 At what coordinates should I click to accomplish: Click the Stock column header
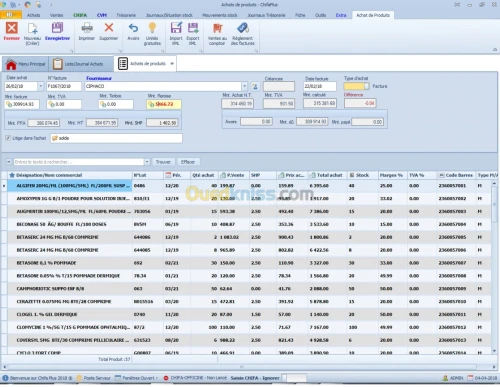click(x=362, y=175)
